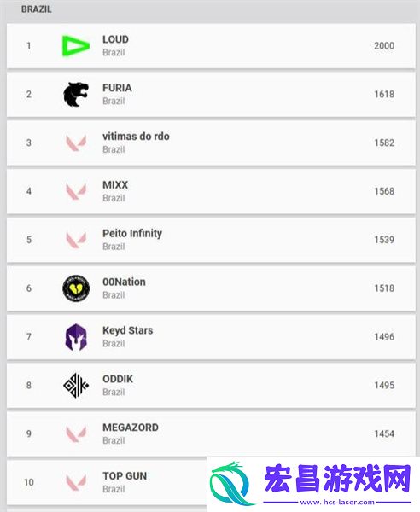Viewport: 420px width, 512px height.
Task: Select the MEGAZORD team name
Action: click(x=131, y=428)
